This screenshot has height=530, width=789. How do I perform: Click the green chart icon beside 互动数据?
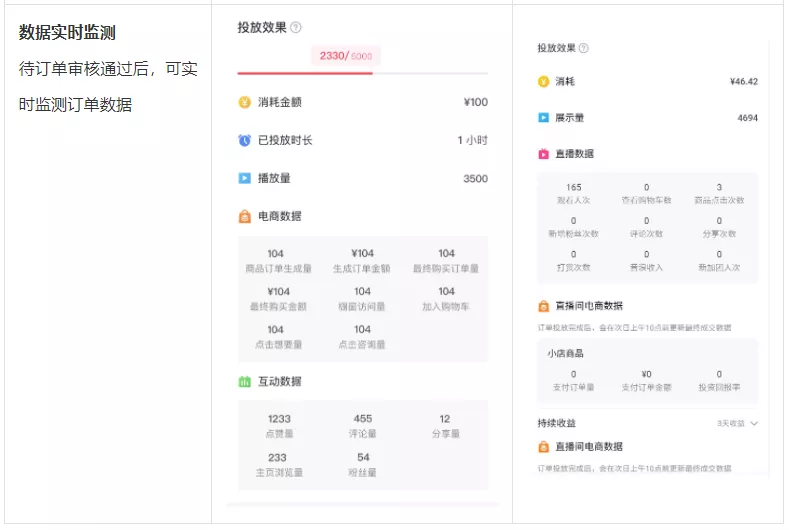coord(245,382)
